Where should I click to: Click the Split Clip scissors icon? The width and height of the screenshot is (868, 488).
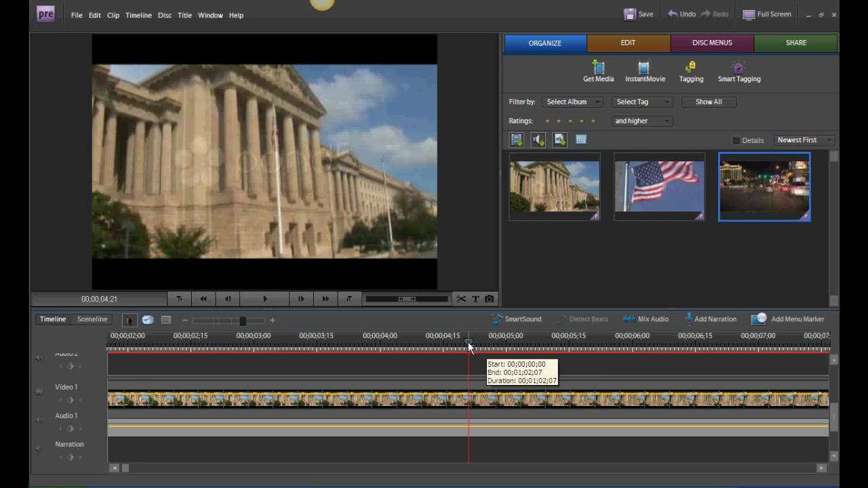461,299
